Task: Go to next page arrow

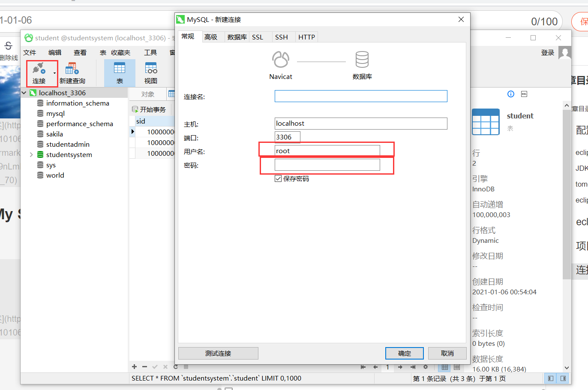Action: pos(400,367)
